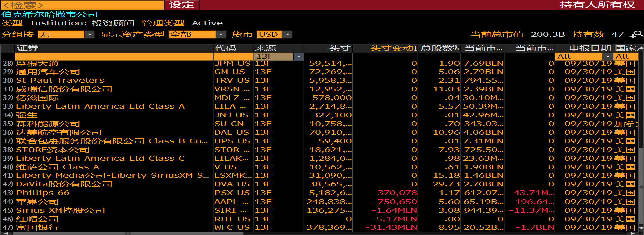Click the 加拿大 country cell in 森科能源公司 row
644x235 pixels.
point(627,124)
